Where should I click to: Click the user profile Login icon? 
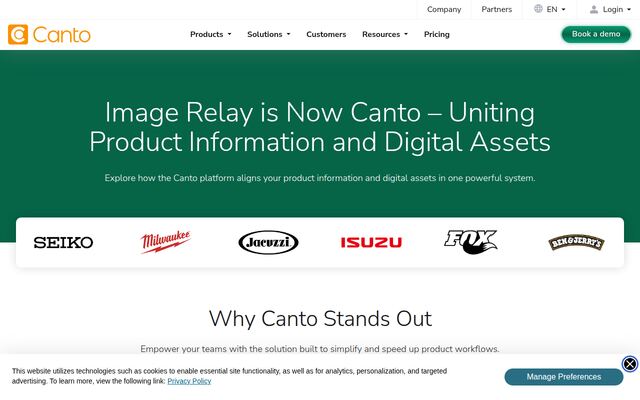click(594, 9)
